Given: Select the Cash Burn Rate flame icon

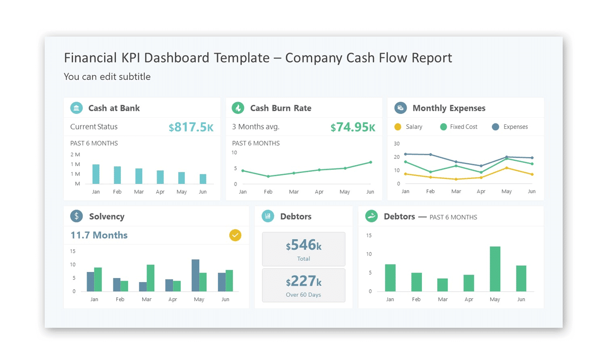Looking at the screenshot, I should coord(238,108).
